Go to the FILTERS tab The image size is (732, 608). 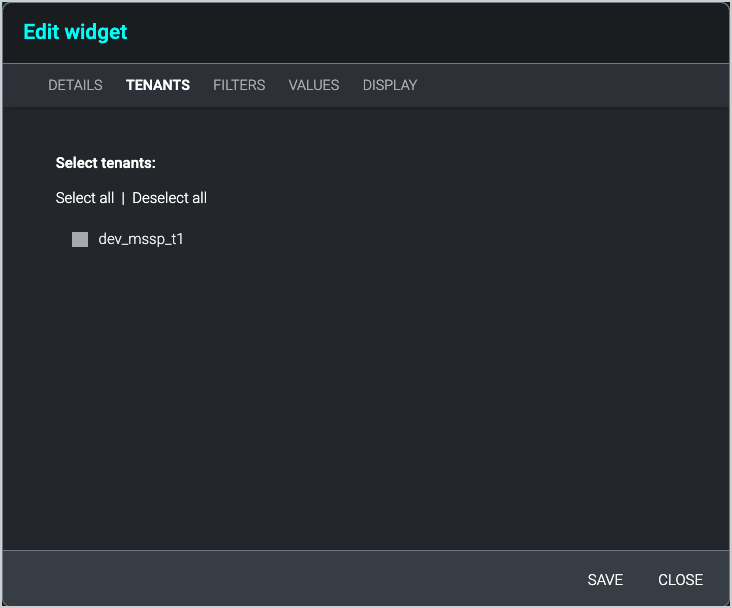[239, 85]
